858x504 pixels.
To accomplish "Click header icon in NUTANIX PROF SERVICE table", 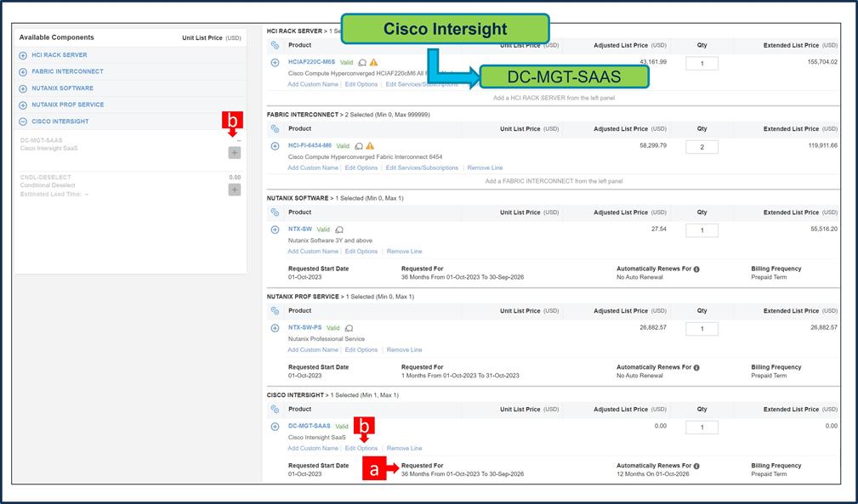I will point(276,310).
